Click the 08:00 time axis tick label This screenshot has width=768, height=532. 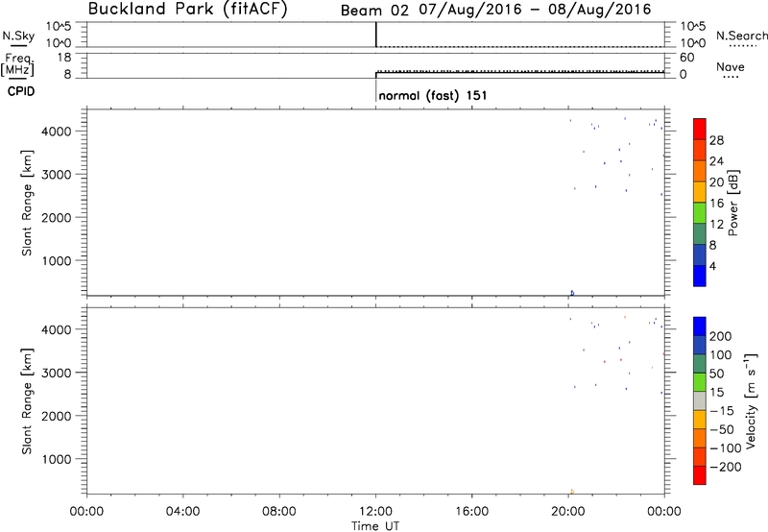tap(279, 512)
